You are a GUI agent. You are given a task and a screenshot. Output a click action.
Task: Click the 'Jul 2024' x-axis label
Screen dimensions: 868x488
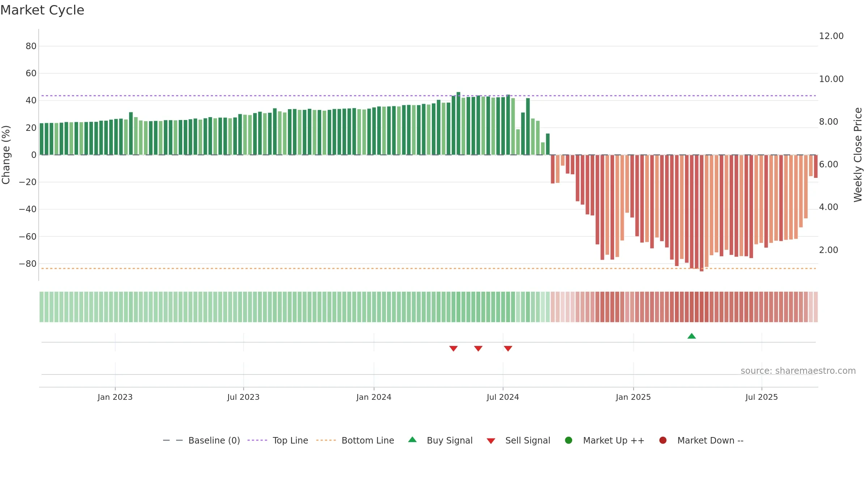503,397
